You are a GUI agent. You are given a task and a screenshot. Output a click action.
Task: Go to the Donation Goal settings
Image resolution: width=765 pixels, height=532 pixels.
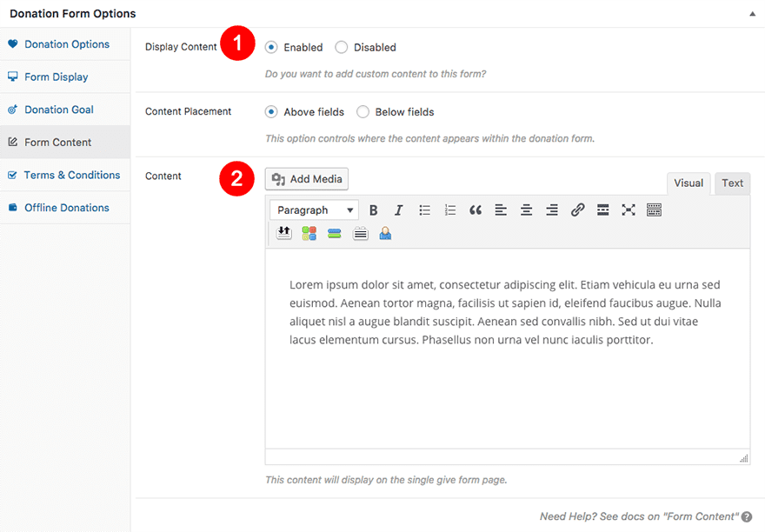tap(58, 110)
